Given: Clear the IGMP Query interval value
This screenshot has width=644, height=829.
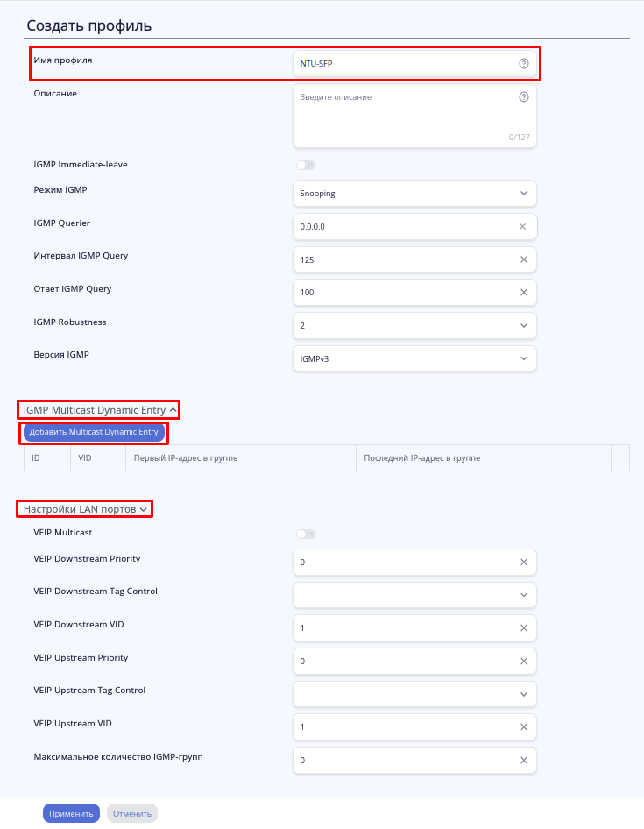Looking at the screenshot, I should [523, 259].
